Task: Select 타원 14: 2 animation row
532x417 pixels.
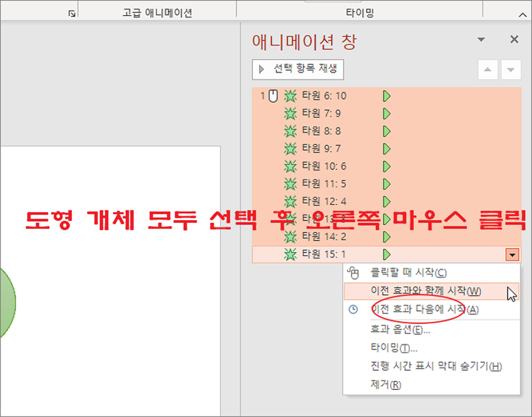Action: coord(386,237)
